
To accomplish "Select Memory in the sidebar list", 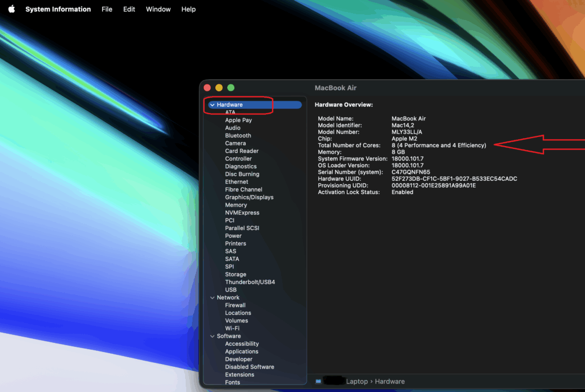I will click(x=236, y=205).
